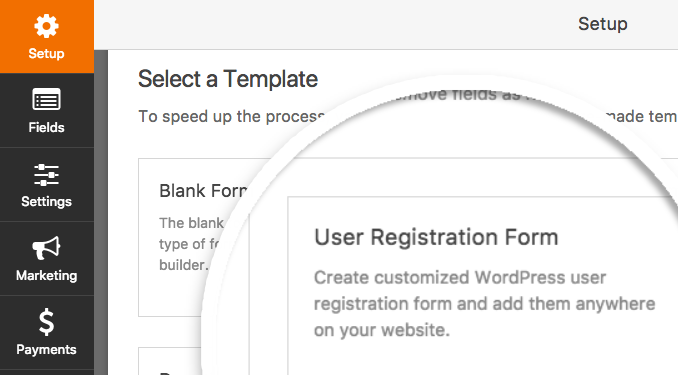Select the Setup label in sidebar
Image resolution: width=678 pixels, height=375 pixels.
[x=46, y=54]
